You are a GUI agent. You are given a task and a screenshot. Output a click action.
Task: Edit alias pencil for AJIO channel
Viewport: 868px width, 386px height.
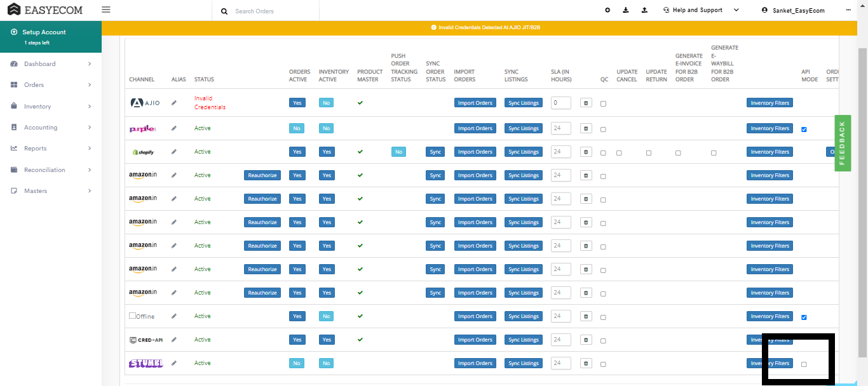point(174,103)
